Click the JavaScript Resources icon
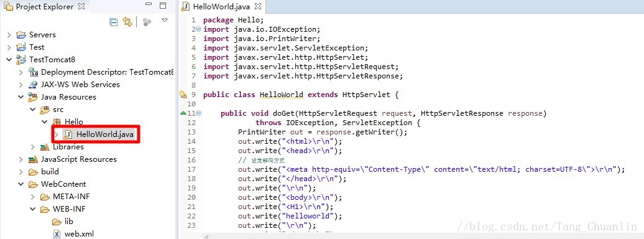This screenshot has height=239, width=644. pyautogui.click(x=34, y=159)
